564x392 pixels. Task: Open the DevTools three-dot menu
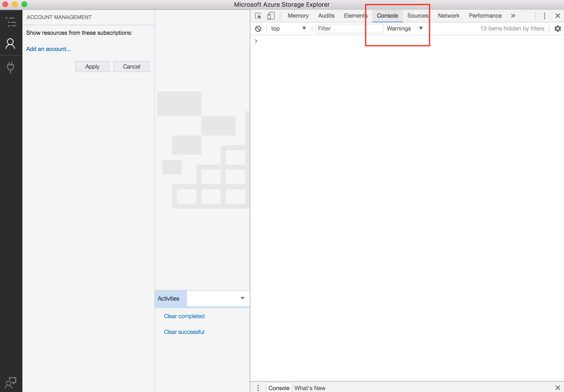tap(544, 16)
